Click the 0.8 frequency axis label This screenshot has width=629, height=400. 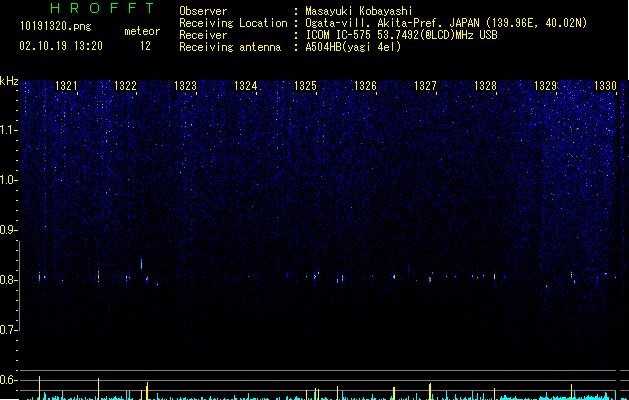tap(9, 280)
